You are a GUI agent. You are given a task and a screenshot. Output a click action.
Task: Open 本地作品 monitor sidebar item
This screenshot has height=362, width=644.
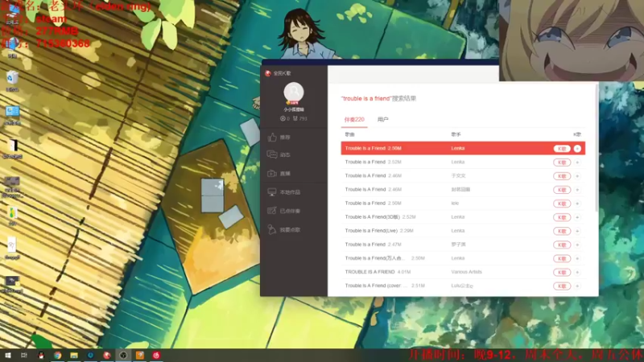coord(284,192)
